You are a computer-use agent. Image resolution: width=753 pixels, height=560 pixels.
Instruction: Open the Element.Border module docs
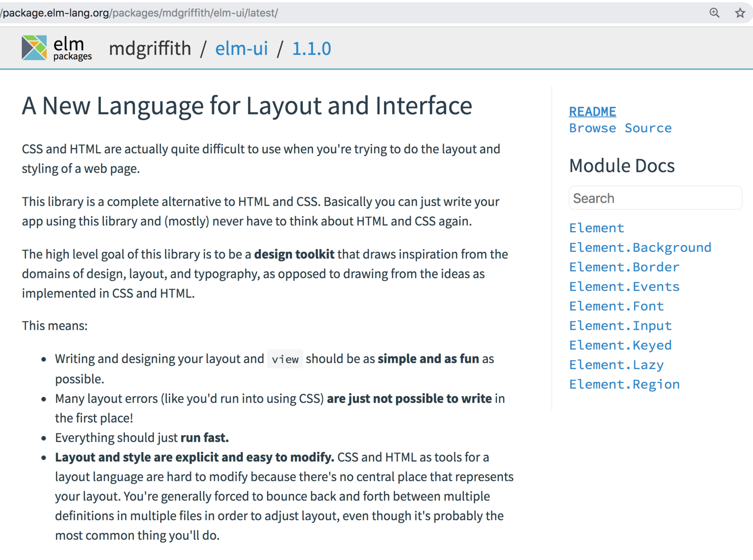624,267
